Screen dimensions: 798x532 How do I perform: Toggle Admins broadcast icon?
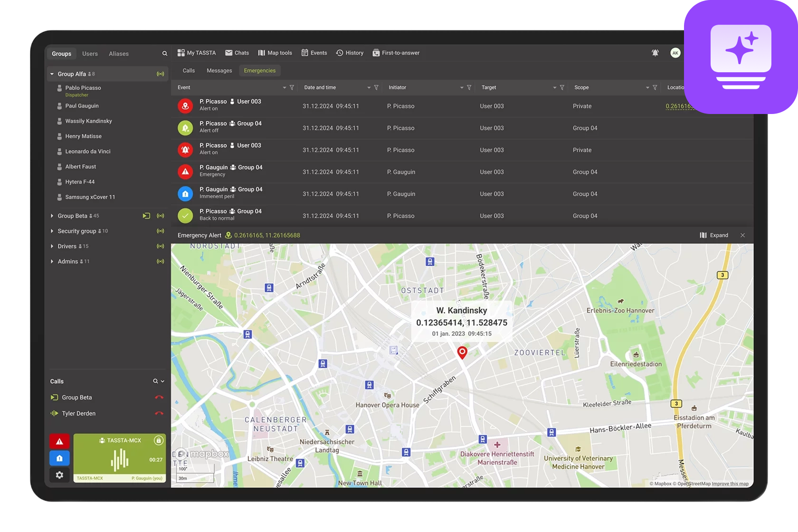tap(161, 261)
